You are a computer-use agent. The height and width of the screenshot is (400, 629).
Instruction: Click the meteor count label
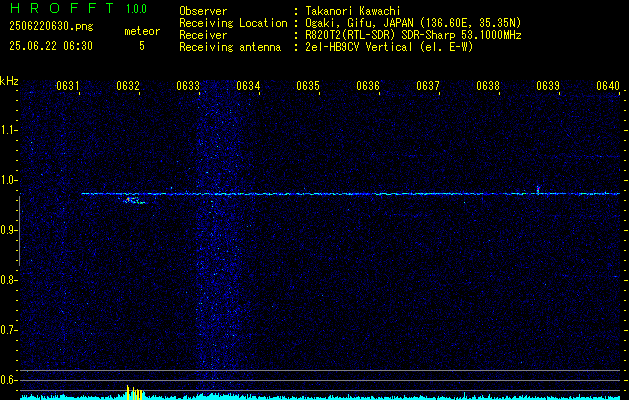pyautogui.click(x=142, y=31)
